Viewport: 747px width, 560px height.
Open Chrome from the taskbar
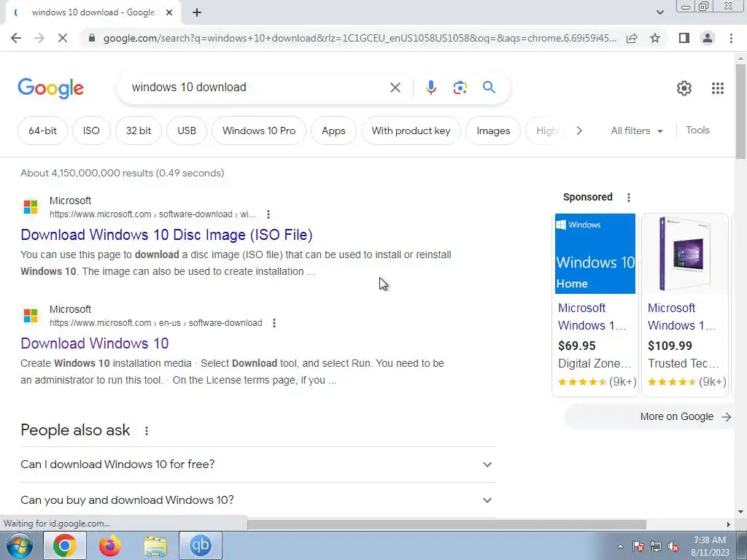point(64,545)
